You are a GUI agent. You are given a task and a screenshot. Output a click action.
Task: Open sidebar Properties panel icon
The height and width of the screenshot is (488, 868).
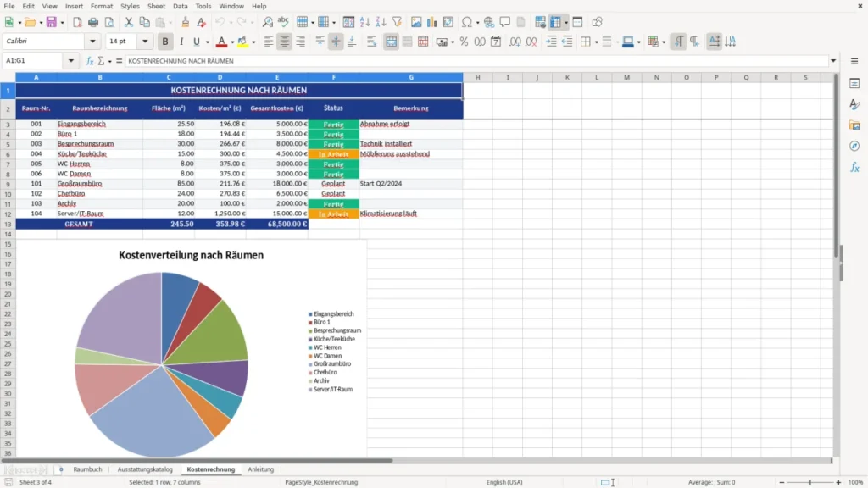point(854,84)
